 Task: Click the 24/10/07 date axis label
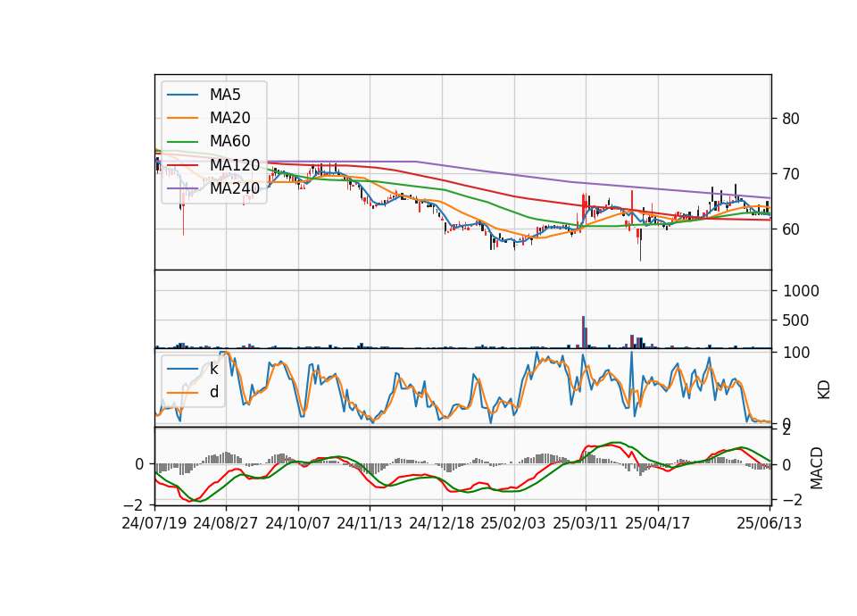[x=298, y=523]
